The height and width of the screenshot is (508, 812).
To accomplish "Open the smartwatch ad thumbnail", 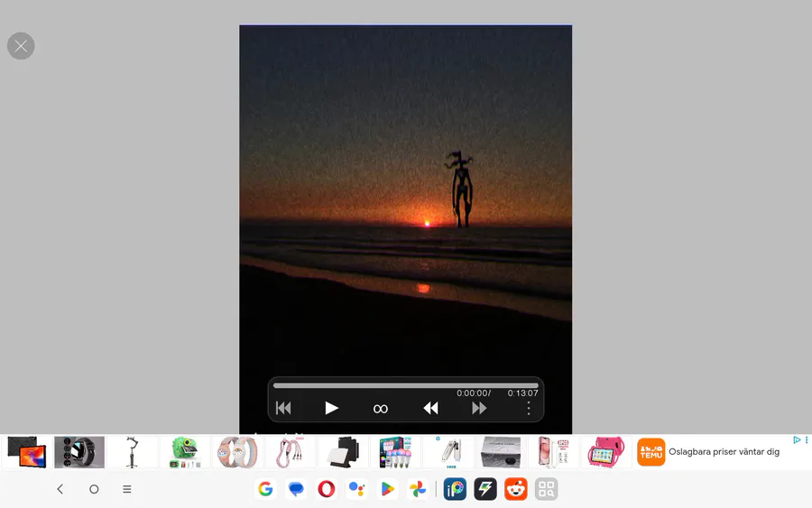I will [x=79, y=452].
